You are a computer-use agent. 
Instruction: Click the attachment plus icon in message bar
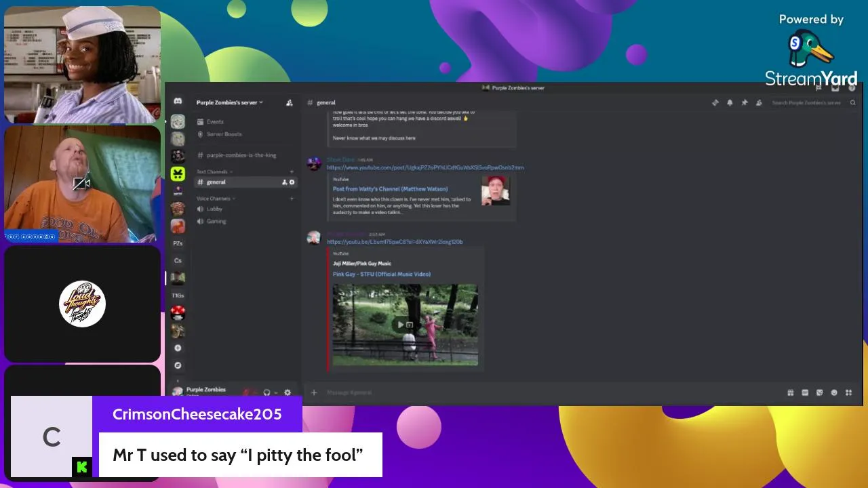(313, 392)
